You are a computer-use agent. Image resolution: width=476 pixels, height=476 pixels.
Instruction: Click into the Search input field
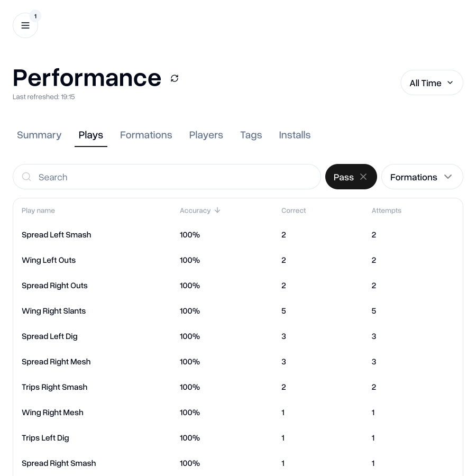(106, 177)
